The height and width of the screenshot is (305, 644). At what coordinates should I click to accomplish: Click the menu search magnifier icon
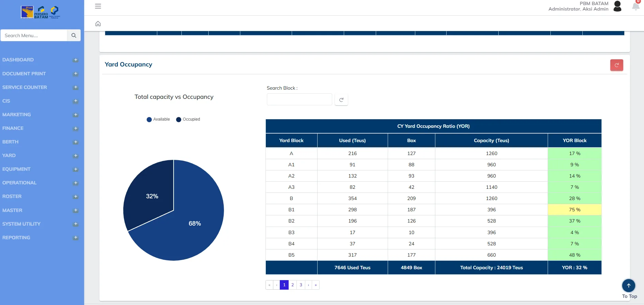coord(74,35)
